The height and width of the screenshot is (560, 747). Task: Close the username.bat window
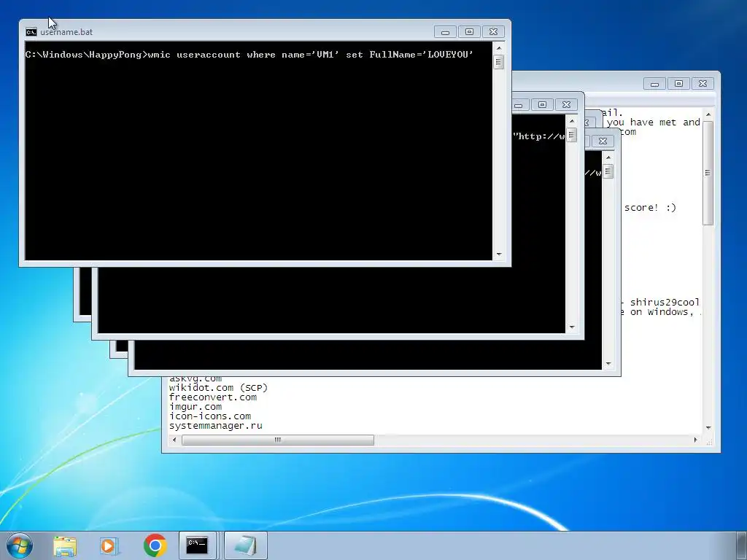494,32
